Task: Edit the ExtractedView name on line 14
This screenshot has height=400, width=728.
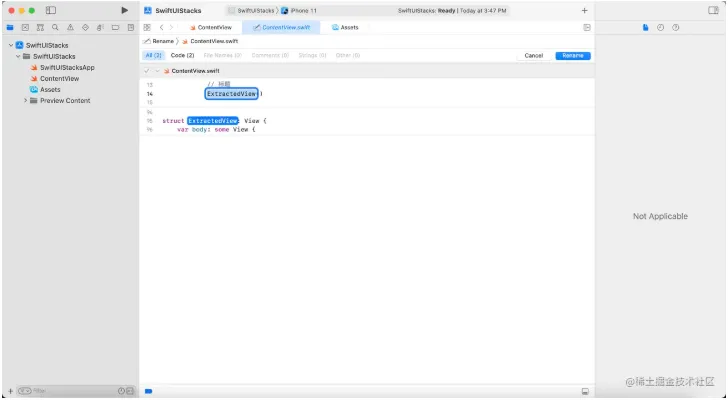Action: [232, 94]
